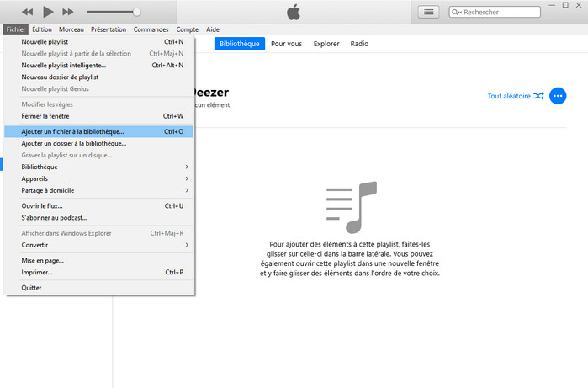Switch to the Radio tab

pyautogui.click(x=359, y=44)
